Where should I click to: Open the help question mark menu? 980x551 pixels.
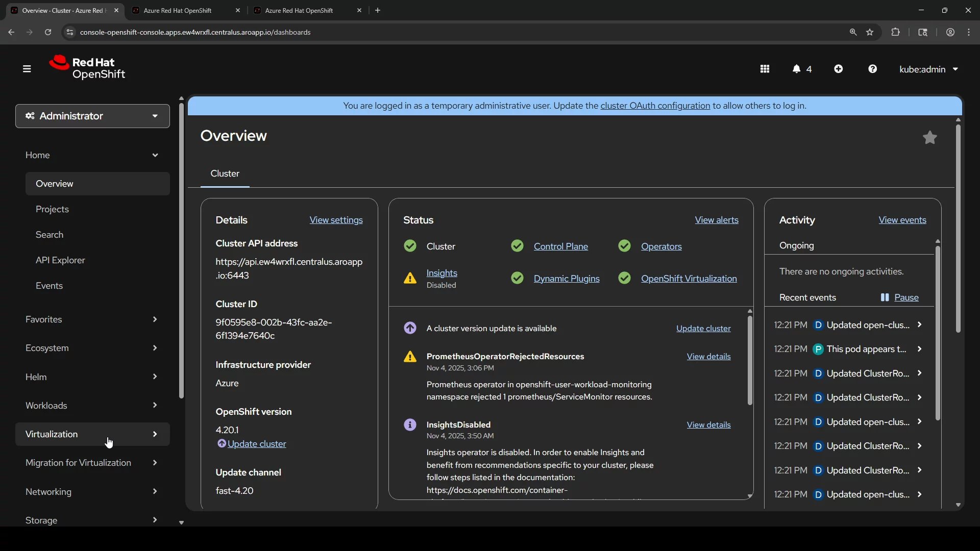click(872, 69)
